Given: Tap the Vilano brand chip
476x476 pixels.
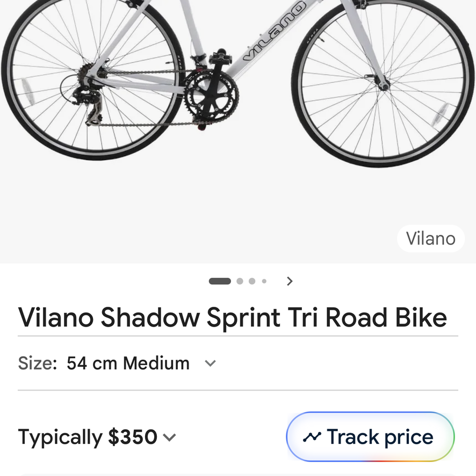Looking at the screenshot, I should (431, 239).
